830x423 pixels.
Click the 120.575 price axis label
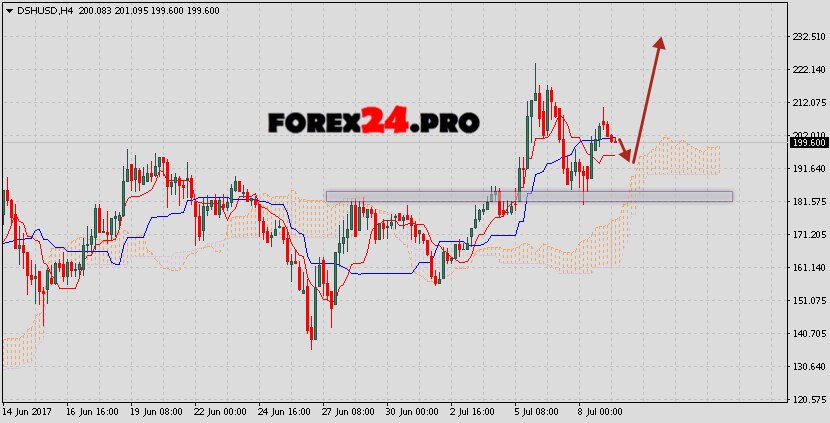[x=807, y=400]
